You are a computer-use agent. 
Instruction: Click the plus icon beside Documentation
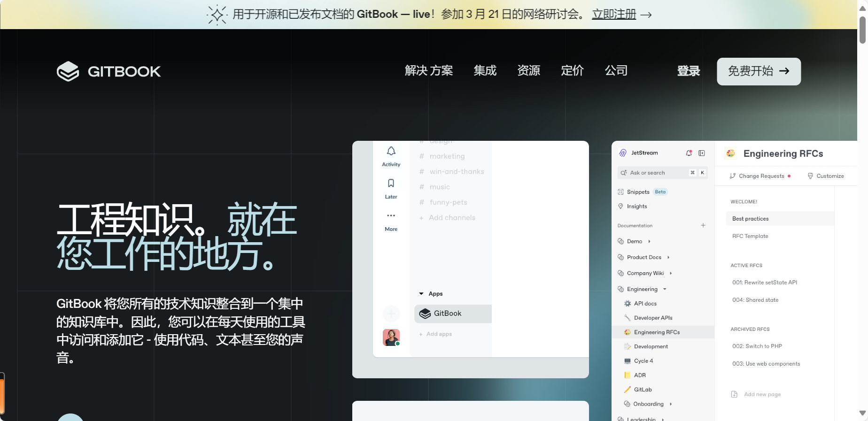point(703,225)
